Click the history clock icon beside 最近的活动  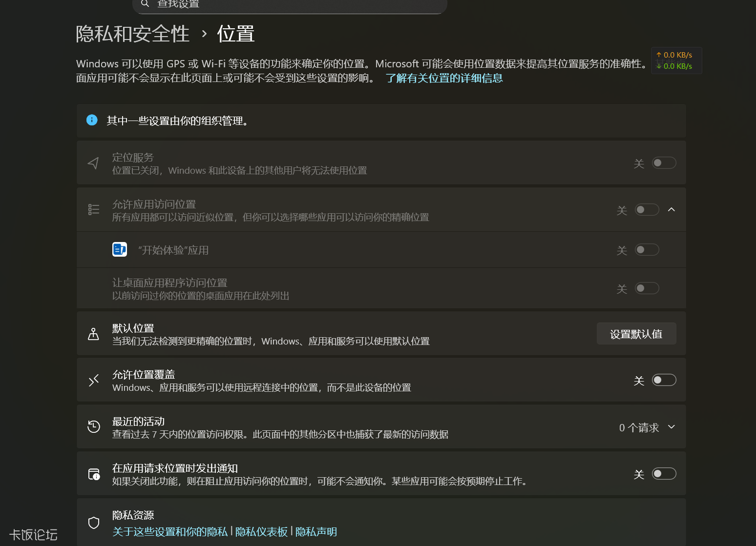coord(93,426)
